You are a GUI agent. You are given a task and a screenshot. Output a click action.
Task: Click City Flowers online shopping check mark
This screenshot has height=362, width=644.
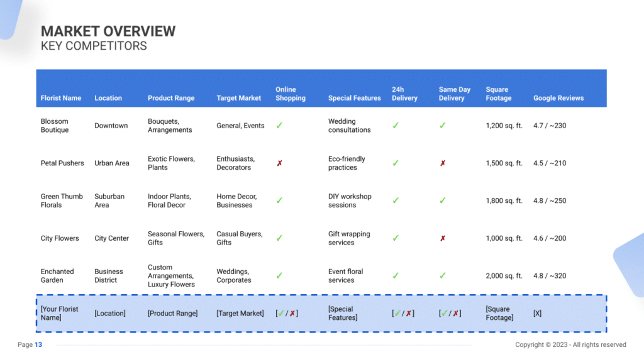click(x=279, y=238)
